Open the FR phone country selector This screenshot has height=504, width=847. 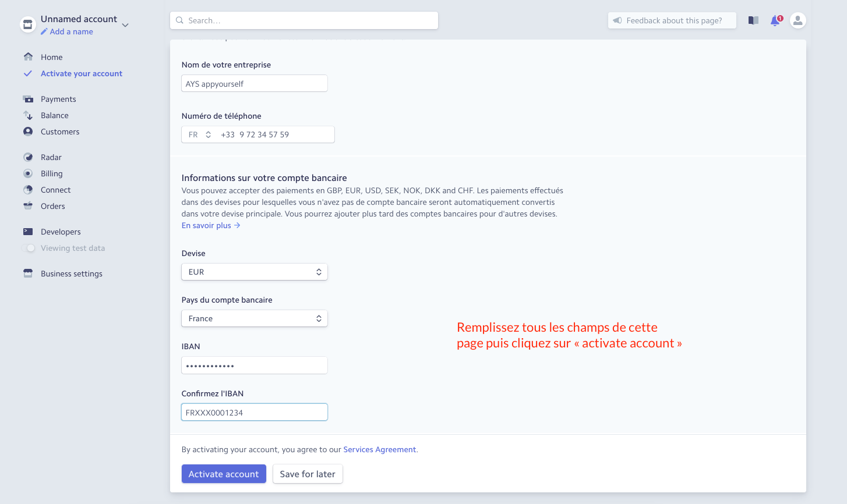(x=199, y=134)
